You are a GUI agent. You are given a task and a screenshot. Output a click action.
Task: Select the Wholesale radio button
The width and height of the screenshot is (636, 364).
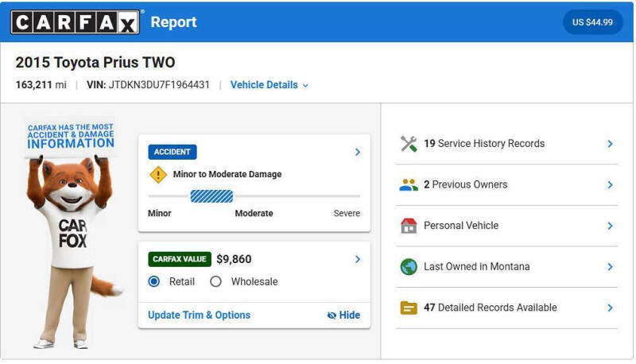(x=215, y=281)
